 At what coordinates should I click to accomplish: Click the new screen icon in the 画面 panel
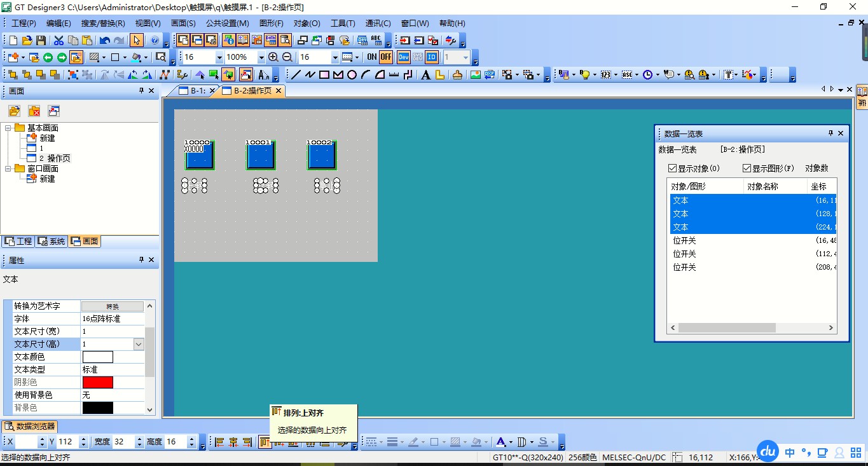pos(14,111)
